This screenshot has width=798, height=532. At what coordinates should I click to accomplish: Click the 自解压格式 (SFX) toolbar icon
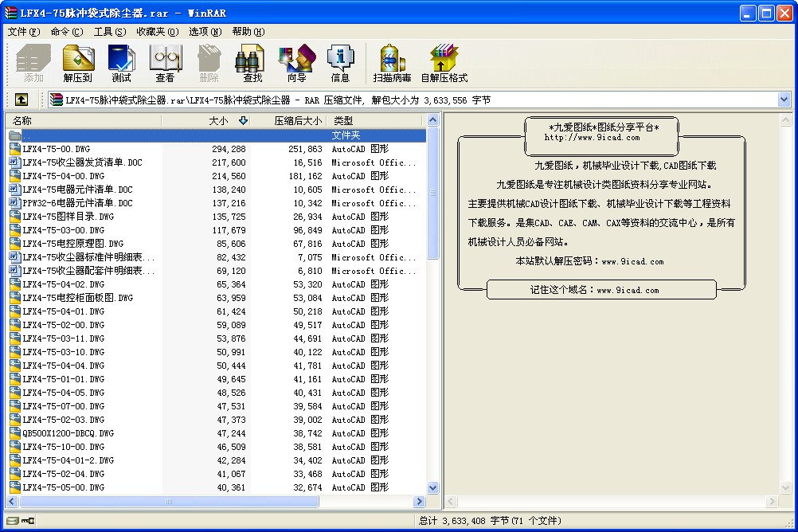444,62
